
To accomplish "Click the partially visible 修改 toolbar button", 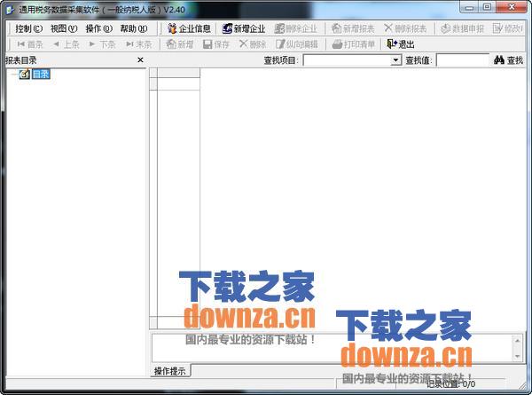I will (507, 29).
